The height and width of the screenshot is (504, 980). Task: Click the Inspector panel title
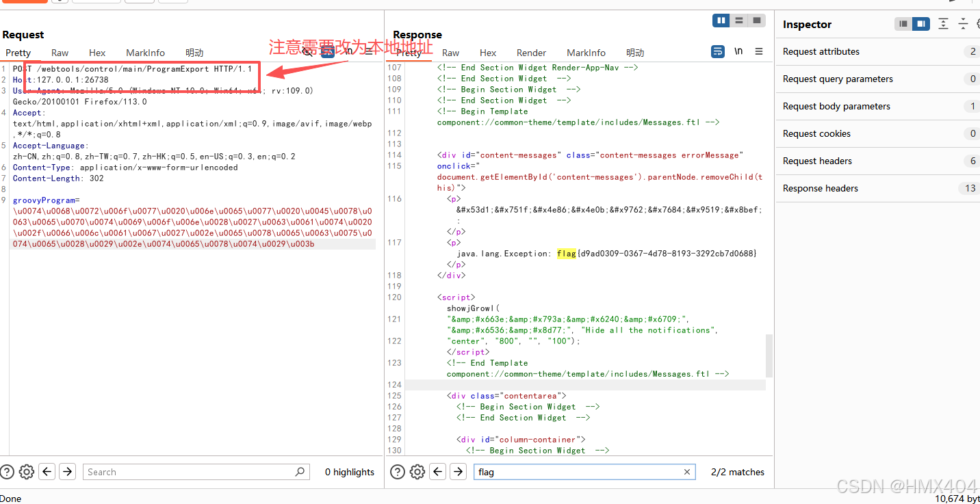pyautogui.click(x=808, y=24)
